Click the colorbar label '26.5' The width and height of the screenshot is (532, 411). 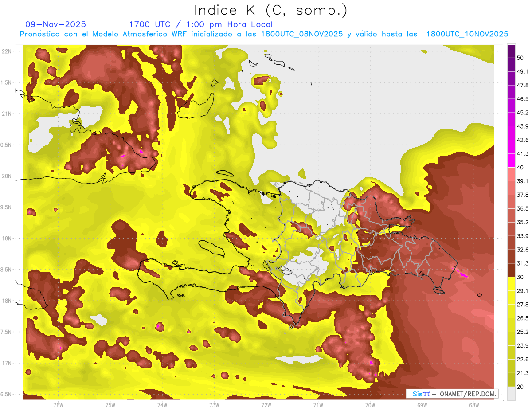click(x=523, y=318)
